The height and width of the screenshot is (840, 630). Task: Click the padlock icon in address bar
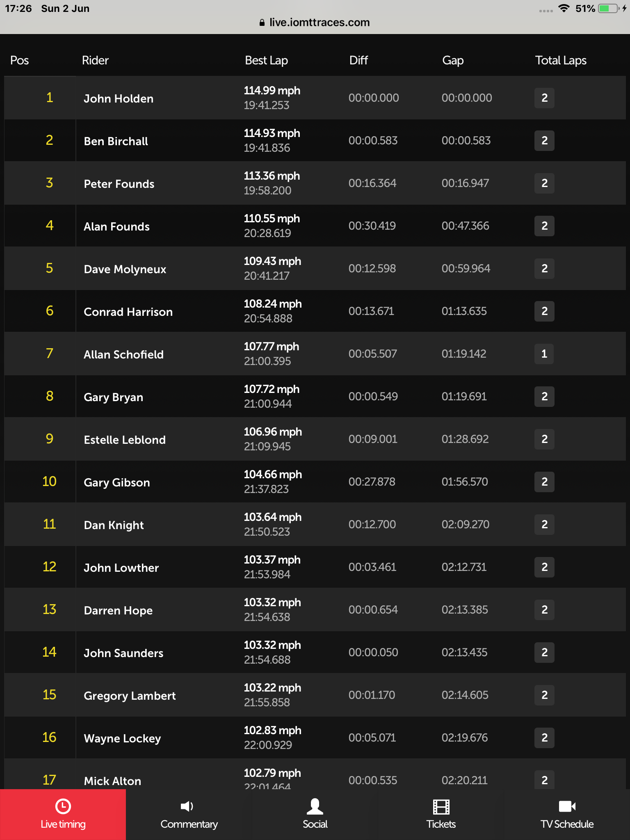[262, 23]
